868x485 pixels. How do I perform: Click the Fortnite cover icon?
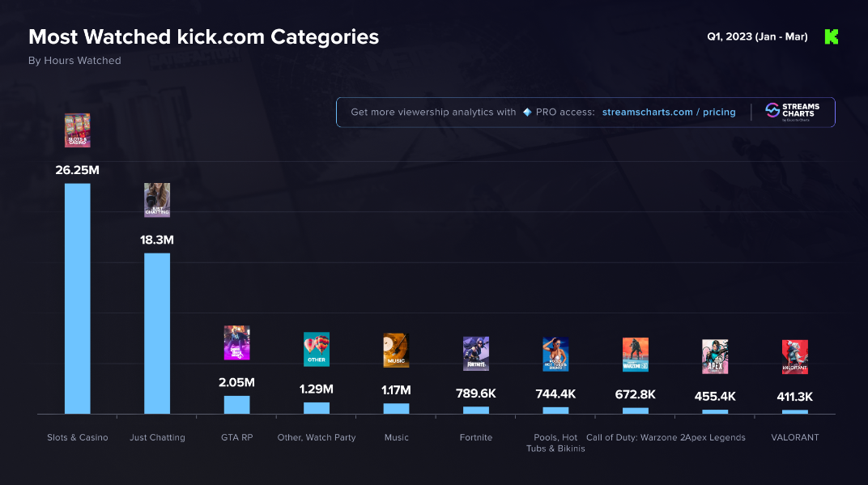475,353
